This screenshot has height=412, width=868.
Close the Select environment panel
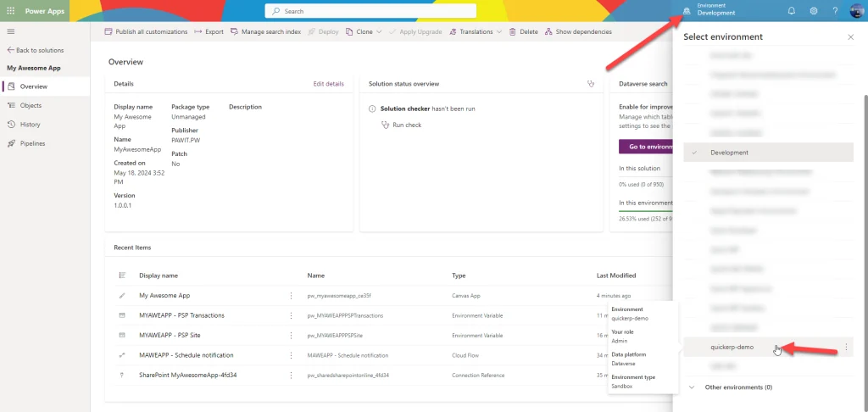tap(851, 37)
